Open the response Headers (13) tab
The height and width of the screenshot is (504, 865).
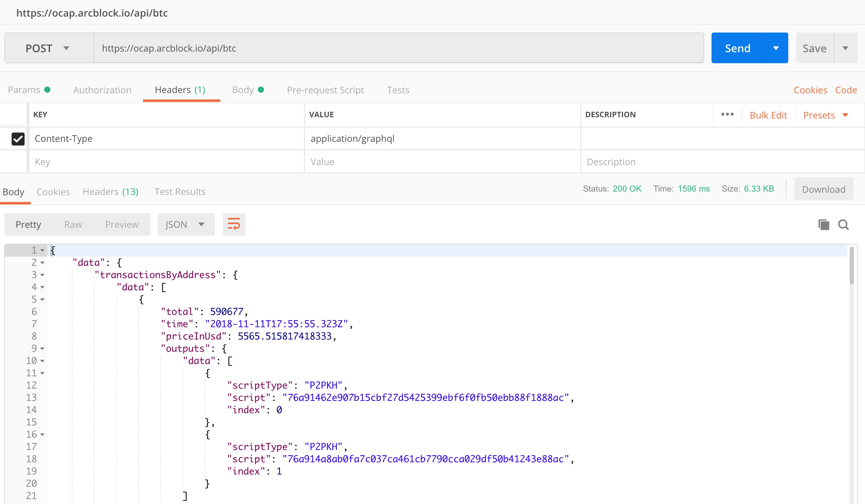point(111,192)
